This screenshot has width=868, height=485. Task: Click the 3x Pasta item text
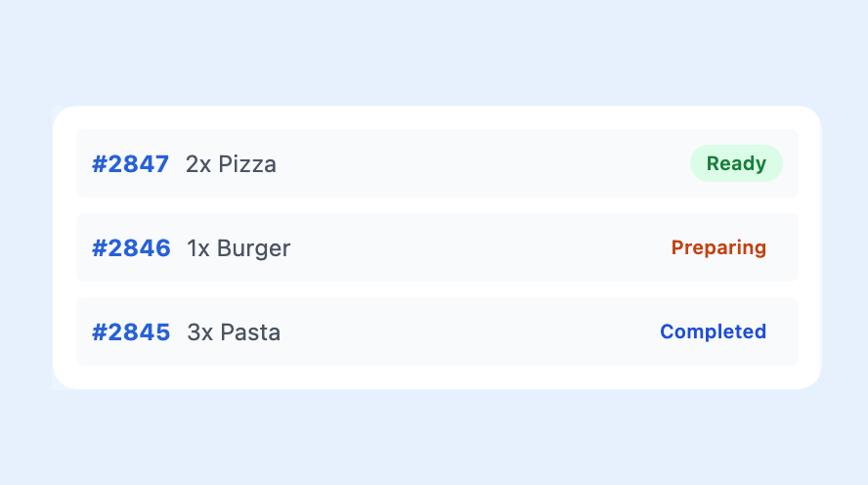(234, 332)
